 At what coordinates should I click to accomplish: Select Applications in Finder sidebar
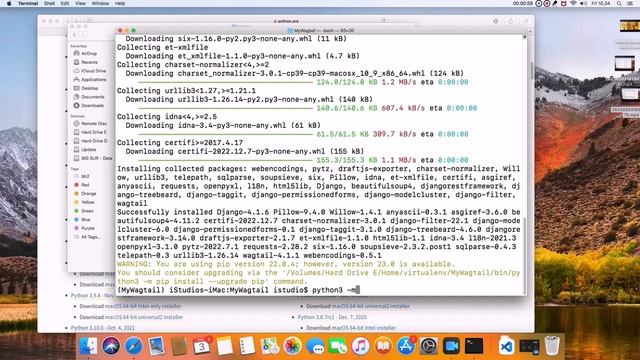[93, 80]
